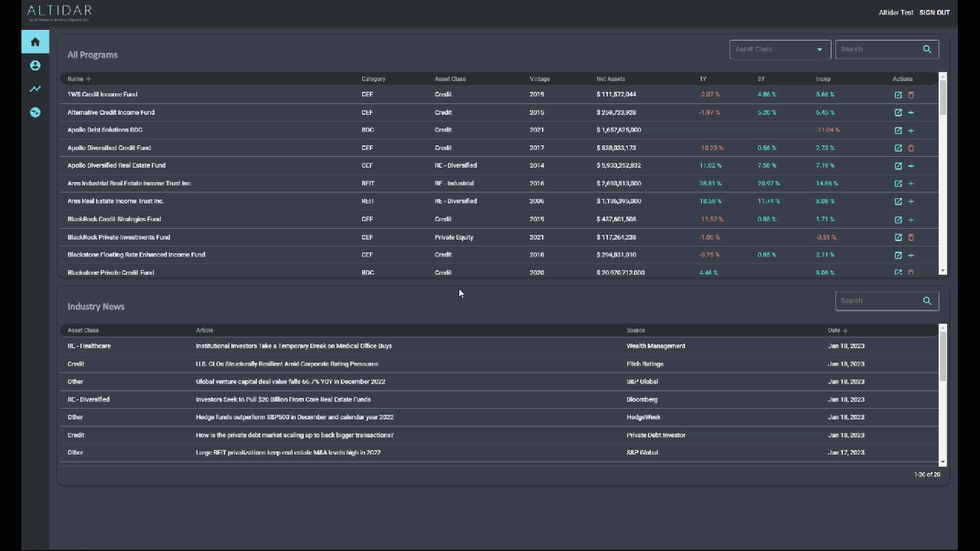Sort Industry News by the Source header
The image size is (980, 551).
[635, 331]
